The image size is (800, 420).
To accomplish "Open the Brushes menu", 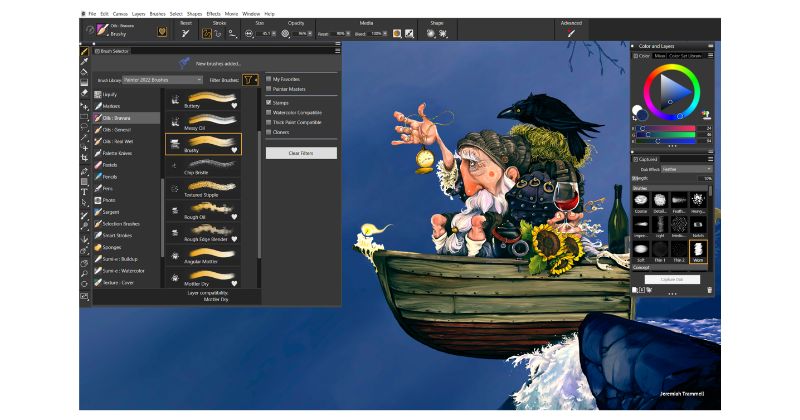I will [x=157, y=14].
